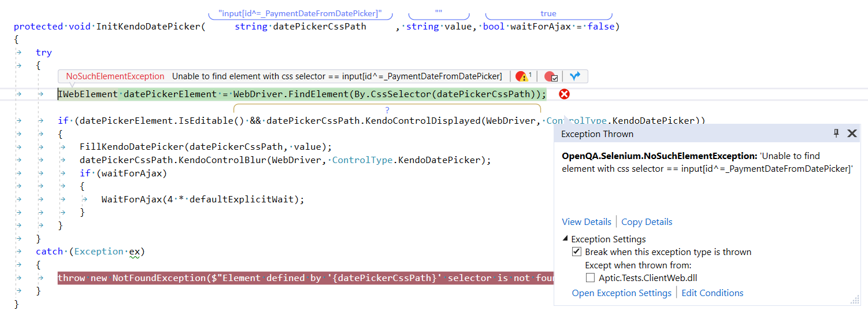Click the "input[id^=_PaymentDateFromDatePicker]" parameter hint

pyautogui.click(x=301, y=13)
